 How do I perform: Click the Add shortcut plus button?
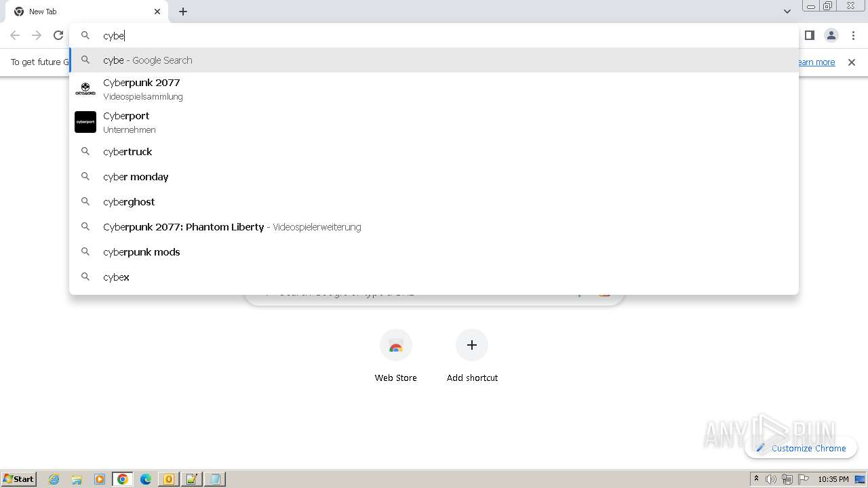tap(472, 346)
